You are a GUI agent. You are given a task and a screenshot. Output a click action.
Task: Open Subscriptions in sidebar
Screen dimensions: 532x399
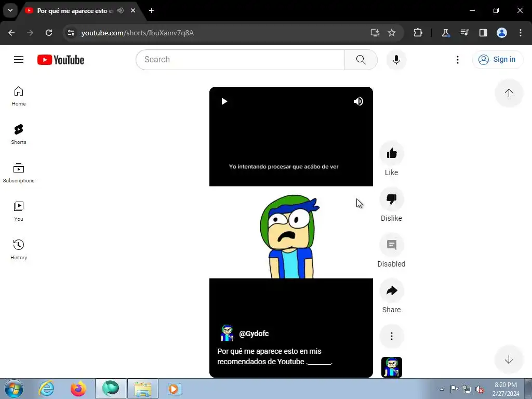[19, 173]
